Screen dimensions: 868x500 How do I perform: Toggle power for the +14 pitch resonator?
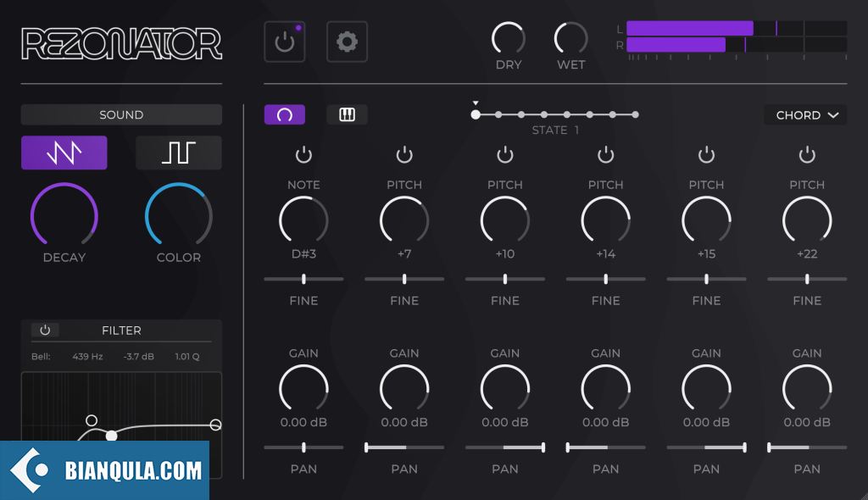605,154
